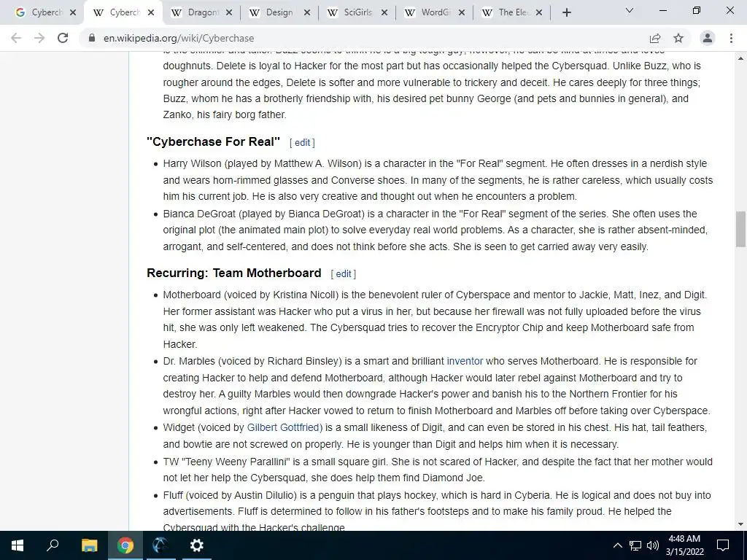Screen dimensions: 747x560
Task: Click the Chrome taskbar icon
Action: pyautogui.click(x=125, y=545)
